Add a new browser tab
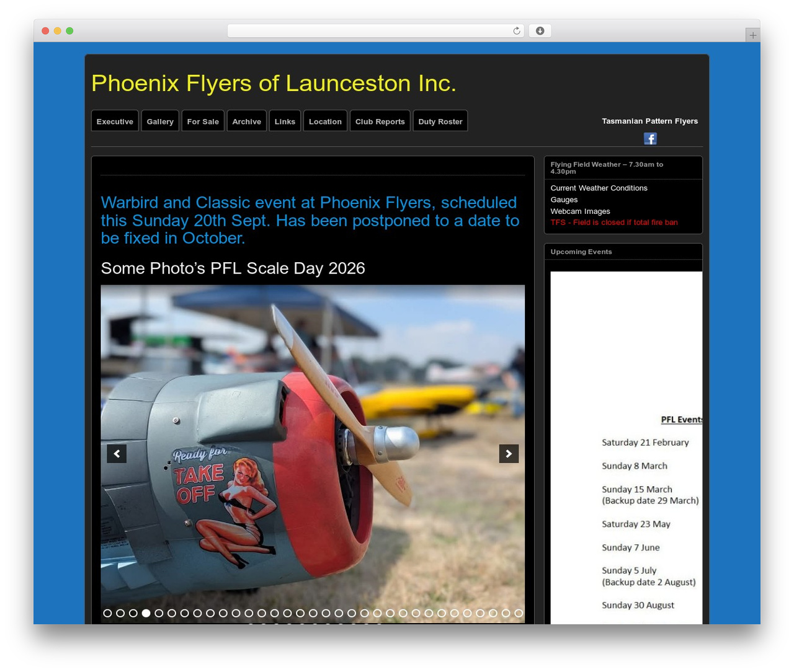 coord(752,35)
